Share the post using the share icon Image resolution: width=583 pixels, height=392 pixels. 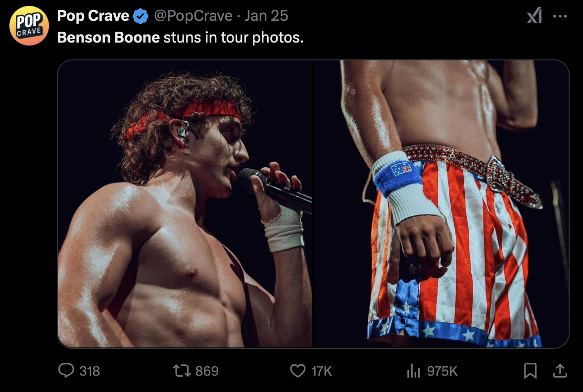pos(560,370)
